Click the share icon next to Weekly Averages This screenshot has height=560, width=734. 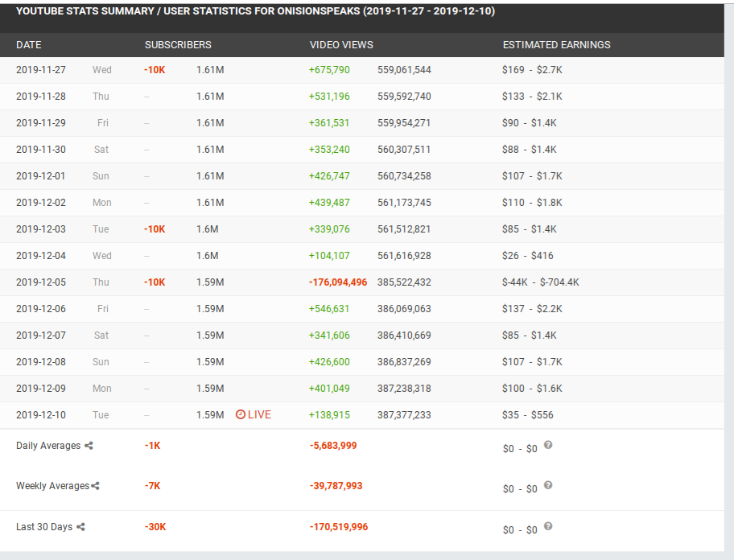[x=96, y=486]
